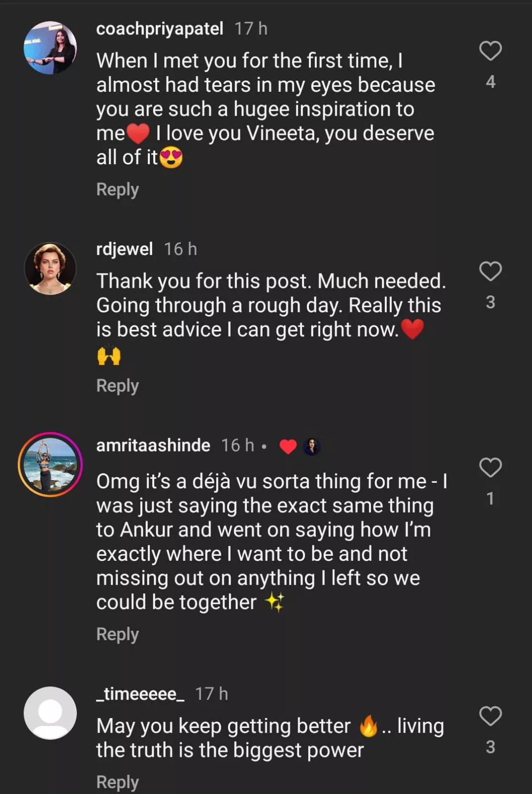
Task: Tap the 4 likes count
Action: point(490,82)
